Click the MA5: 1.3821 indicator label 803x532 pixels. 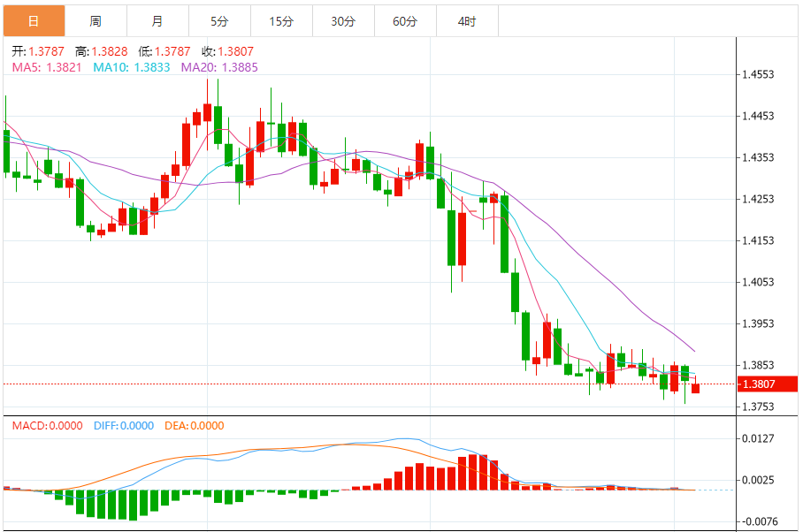47,67
